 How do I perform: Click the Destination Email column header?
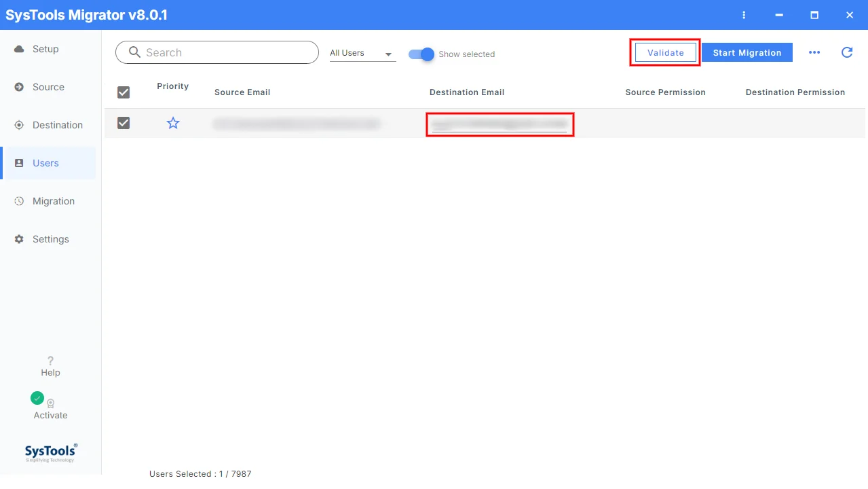point(467,92)
